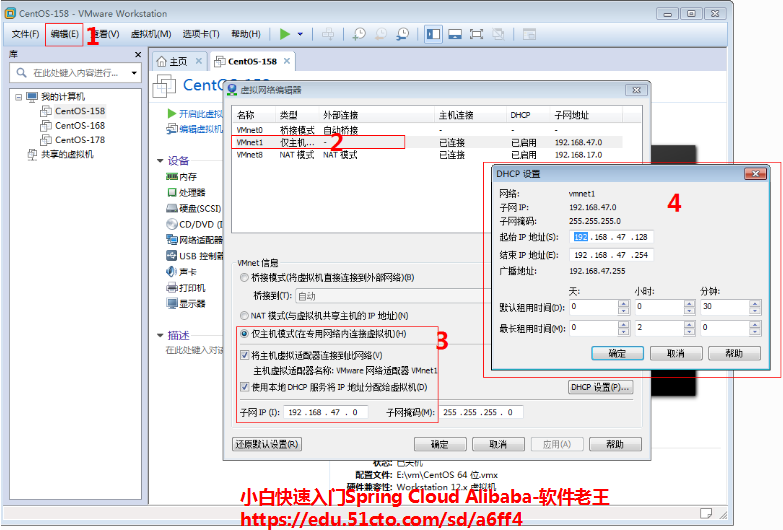Click the 子网 IP input field
This screenshot has width=783, height=530.
tap(326, 412)
